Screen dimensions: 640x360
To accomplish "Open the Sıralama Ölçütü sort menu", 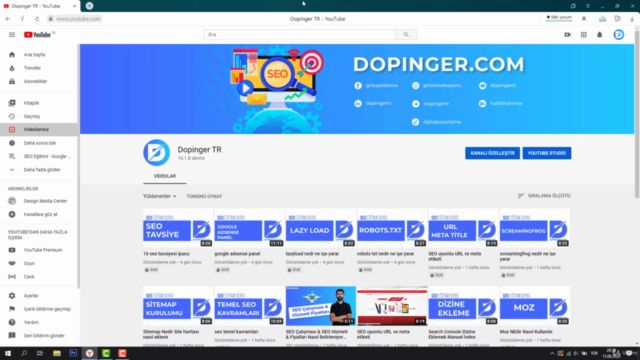I will coord(544,196).
